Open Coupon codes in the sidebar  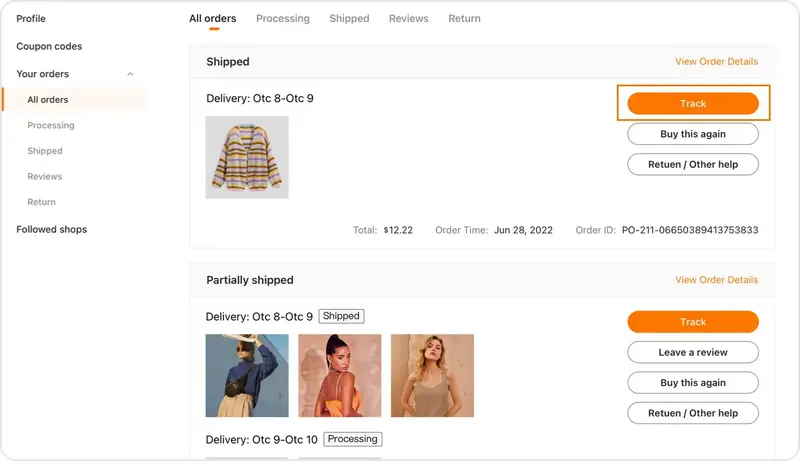click(49, 46)
